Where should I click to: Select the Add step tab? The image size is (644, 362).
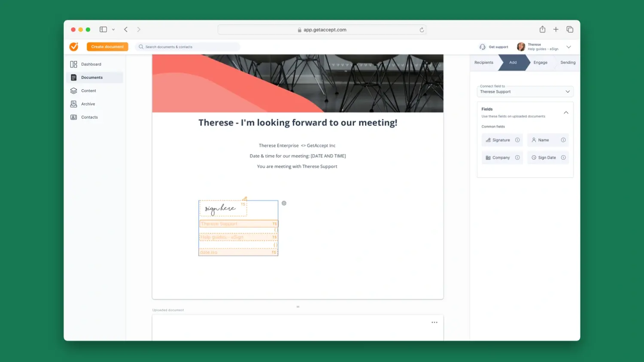(x=513, y=63)
